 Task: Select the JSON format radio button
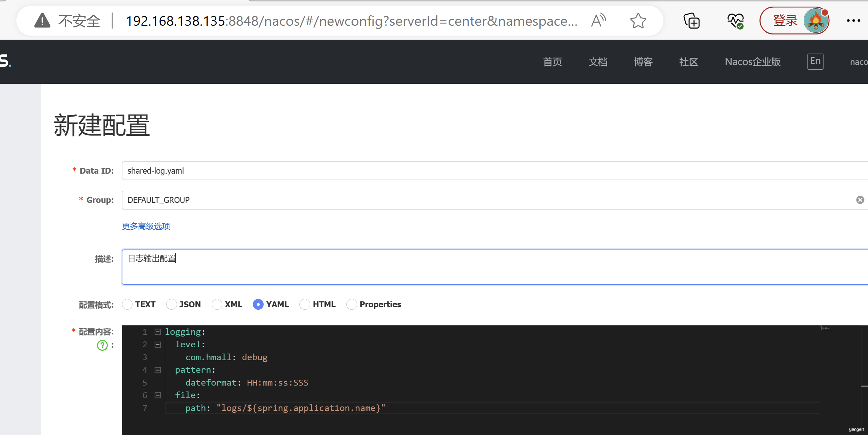point(171,304)
